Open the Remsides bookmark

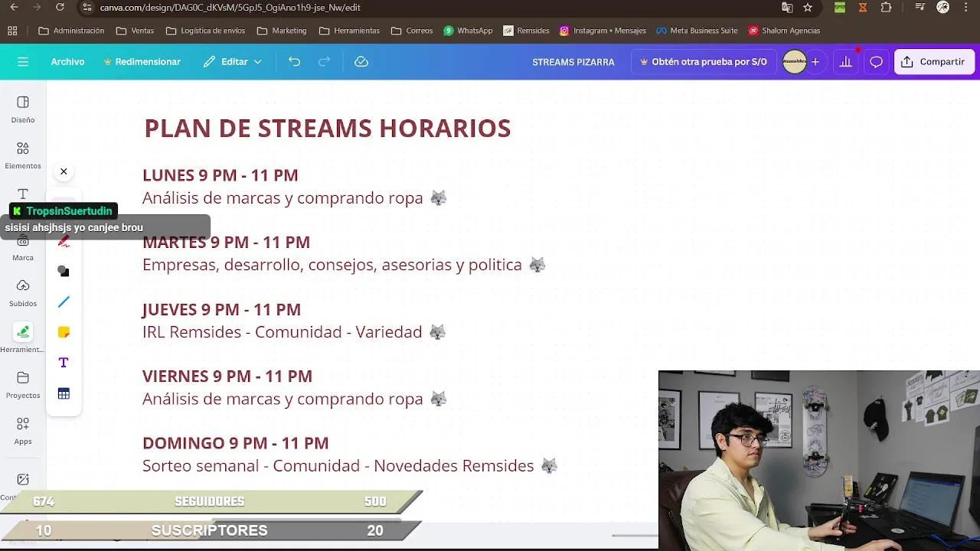pos(527,31)
